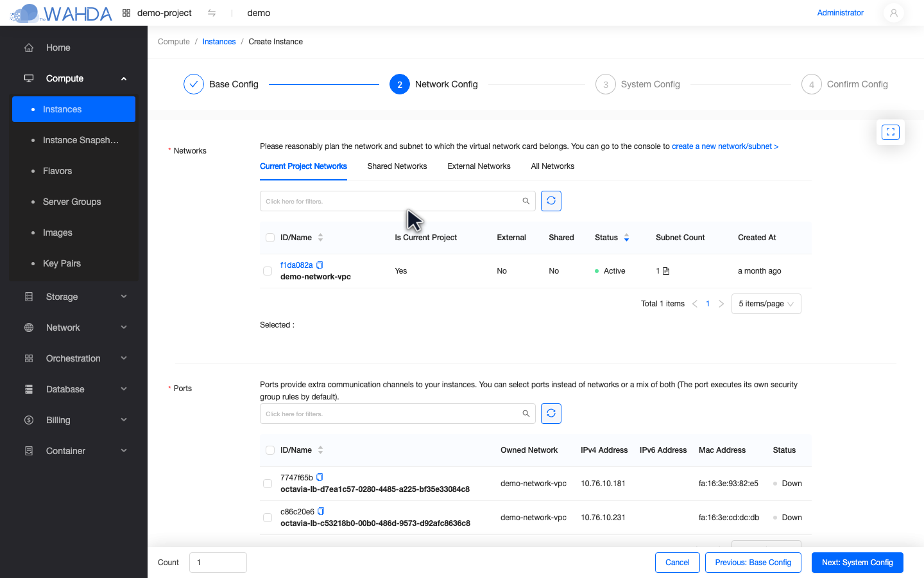This screenshot has width=924, height=578.
Task: Check the c86c20e6 port checkbox
Action: click(268, 518)
